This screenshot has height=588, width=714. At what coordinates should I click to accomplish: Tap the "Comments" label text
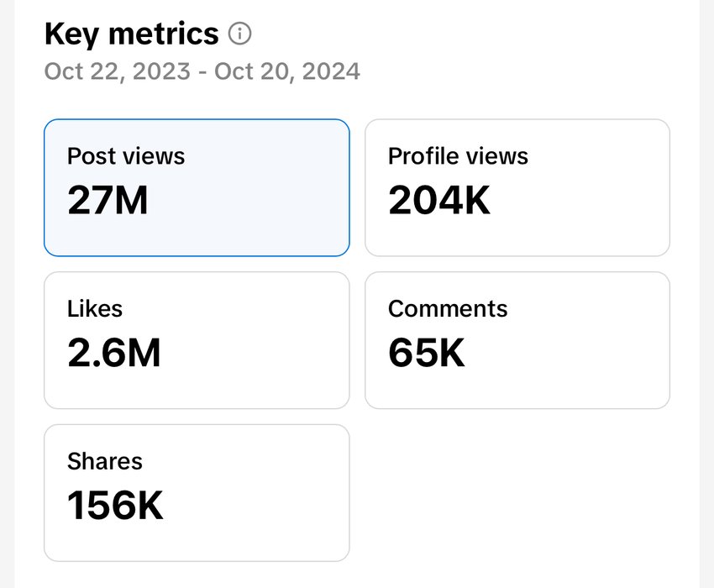[448, 309]
